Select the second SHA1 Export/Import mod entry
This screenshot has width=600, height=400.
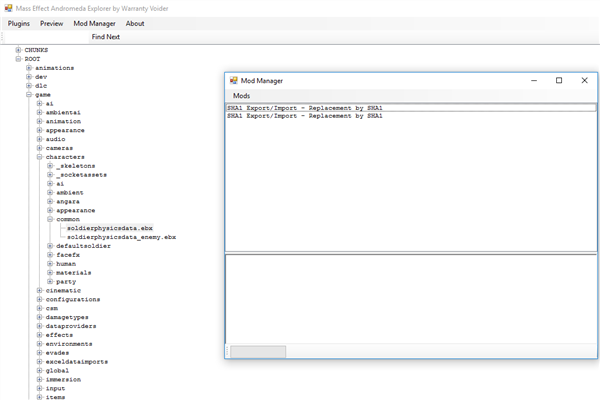[305, 116]
